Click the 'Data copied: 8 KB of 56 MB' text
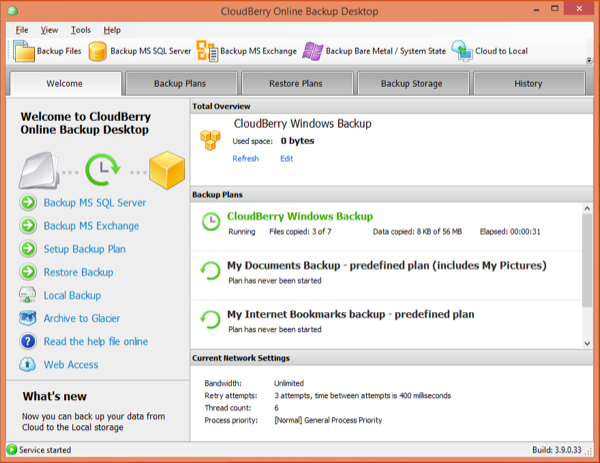600x463 pixels. [x=417, y=232]
